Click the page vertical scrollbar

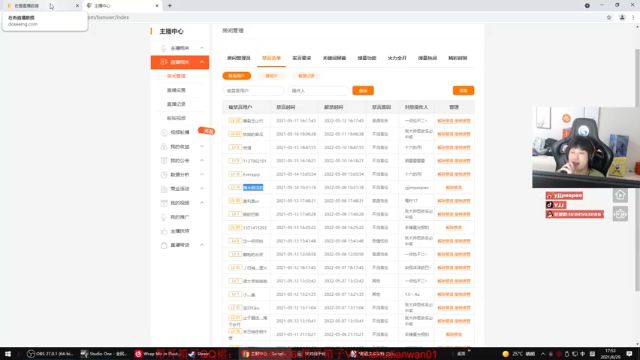coord(637,169)
